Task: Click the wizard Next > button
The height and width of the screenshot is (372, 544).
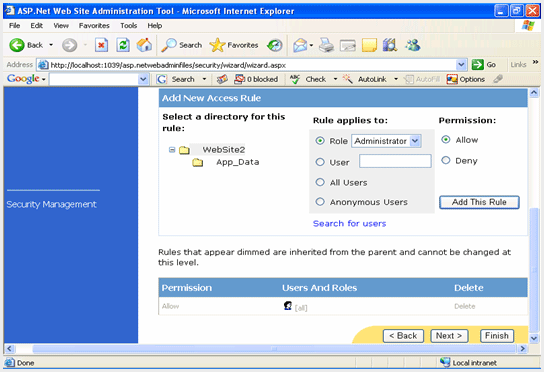Action: [449, 336]
